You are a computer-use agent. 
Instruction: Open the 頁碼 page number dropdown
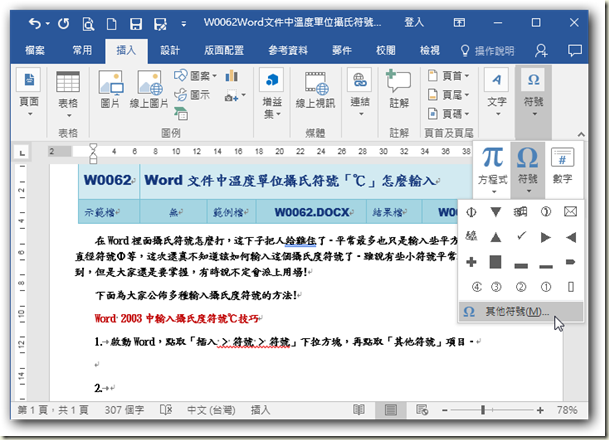pyautogui.click(x=449, y=113)
